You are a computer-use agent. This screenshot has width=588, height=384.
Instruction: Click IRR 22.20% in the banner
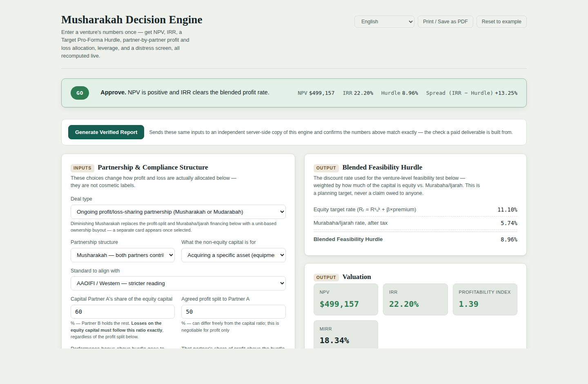click(358, 93)
